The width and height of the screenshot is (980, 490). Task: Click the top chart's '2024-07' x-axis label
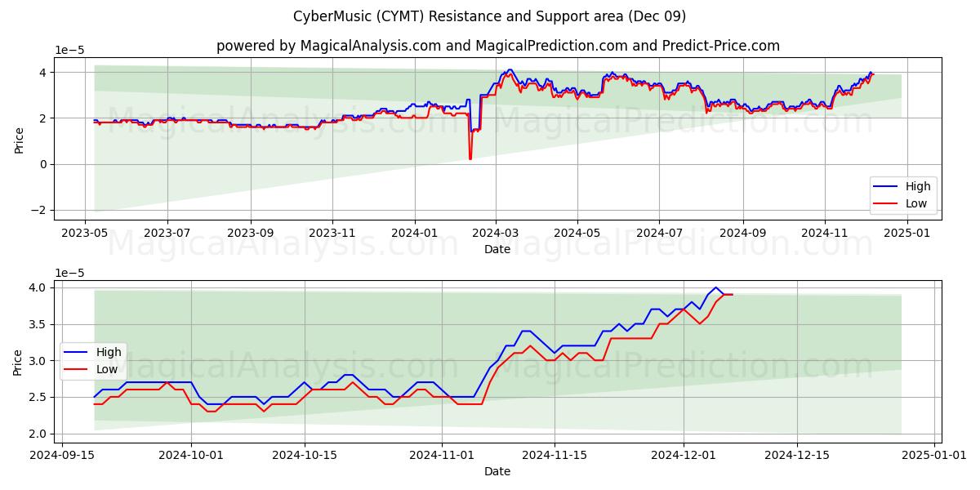(x=660, y=233)
